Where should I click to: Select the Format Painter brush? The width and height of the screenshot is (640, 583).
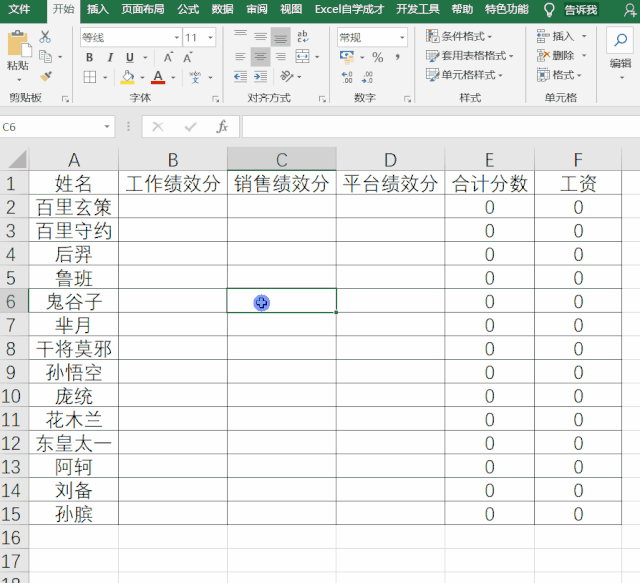pyautogui.click(x=45, y=76)
